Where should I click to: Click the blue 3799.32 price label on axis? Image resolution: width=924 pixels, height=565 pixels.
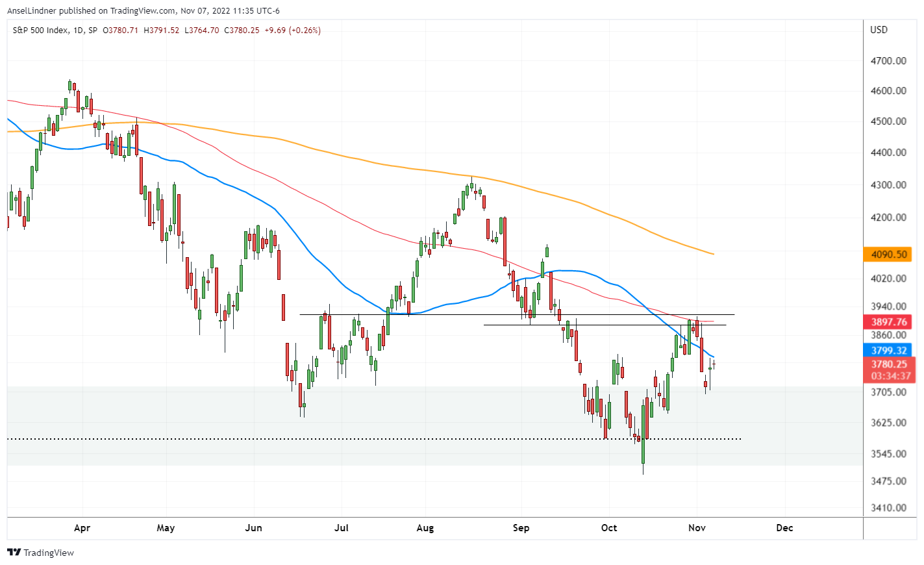(891, 351)
